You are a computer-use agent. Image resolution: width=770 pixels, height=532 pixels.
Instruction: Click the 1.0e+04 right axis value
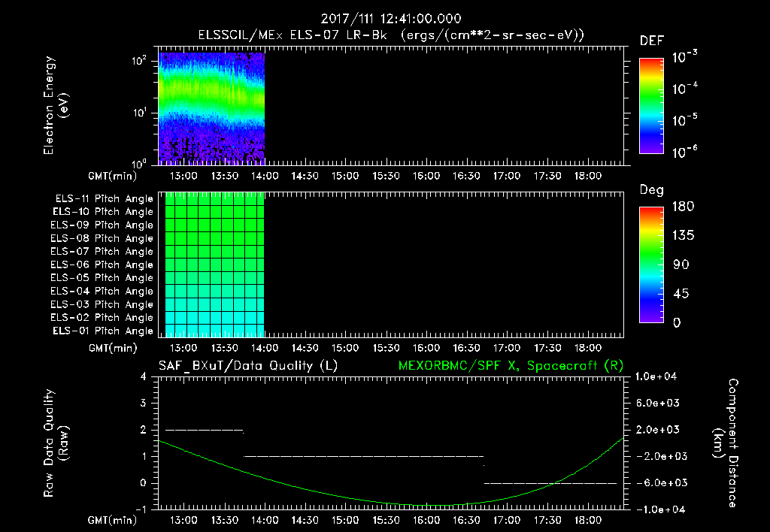point(656,376)
